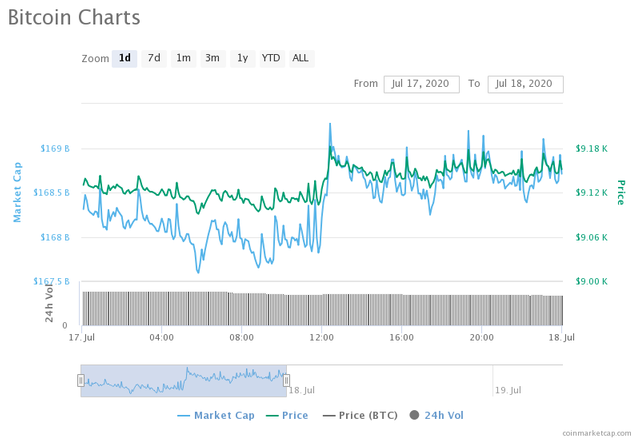Click the gray 24h volume bars
Viewport: 640px width, 440px height.
point(322,309)
